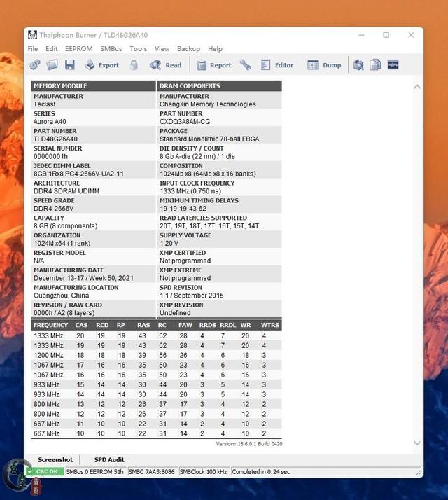Click the scroll up arrow of report

click(x=417, y=87)
